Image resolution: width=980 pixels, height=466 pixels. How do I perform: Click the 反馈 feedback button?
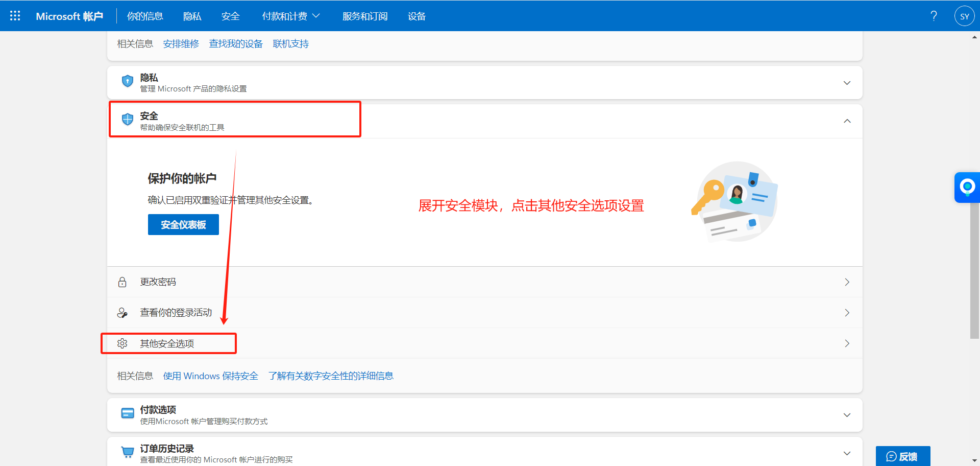click(x=903, y=456)
